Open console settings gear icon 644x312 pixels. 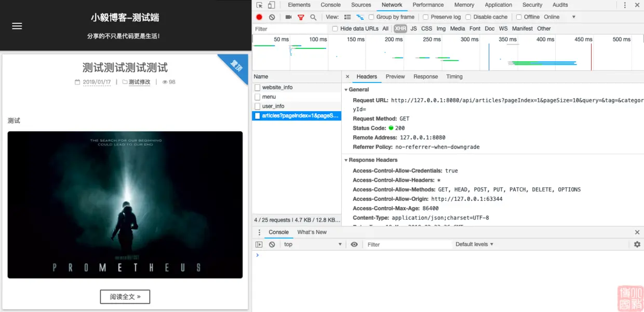pos(637,245)
